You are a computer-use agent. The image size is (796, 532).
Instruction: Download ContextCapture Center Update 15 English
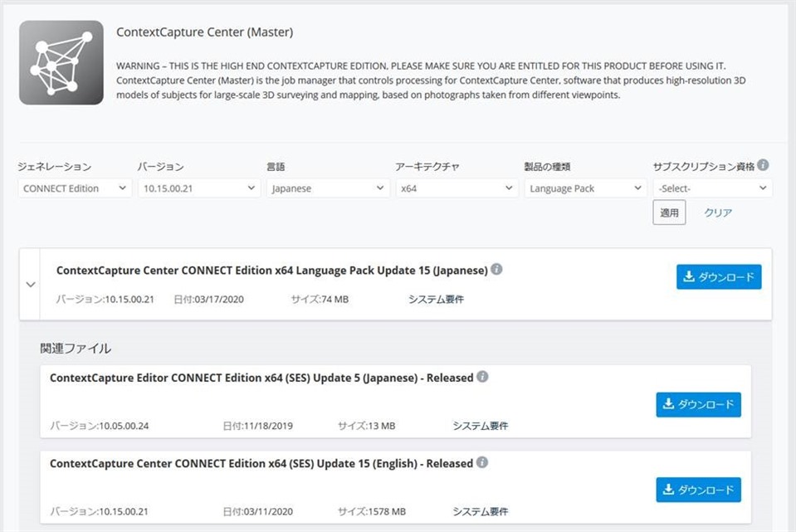699,490
